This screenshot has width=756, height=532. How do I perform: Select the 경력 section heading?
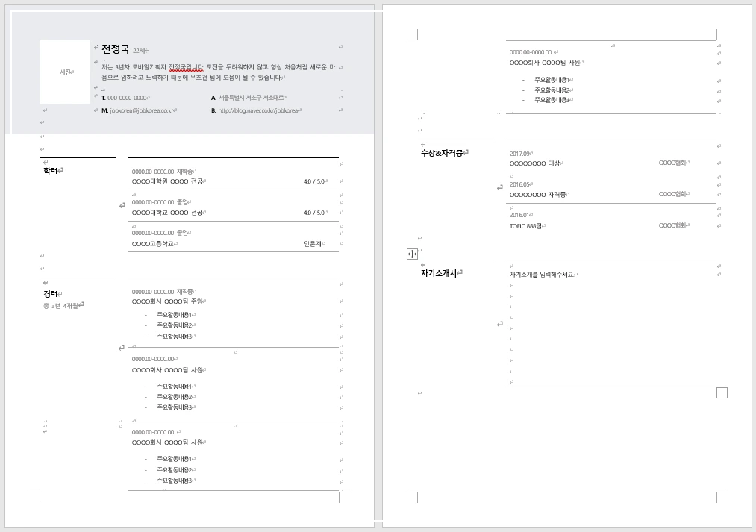(x=50, y=294)
